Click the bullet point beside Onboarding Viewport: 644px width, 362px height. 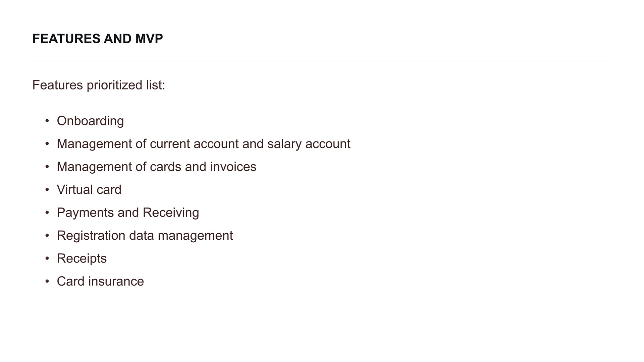pos(47,121)
